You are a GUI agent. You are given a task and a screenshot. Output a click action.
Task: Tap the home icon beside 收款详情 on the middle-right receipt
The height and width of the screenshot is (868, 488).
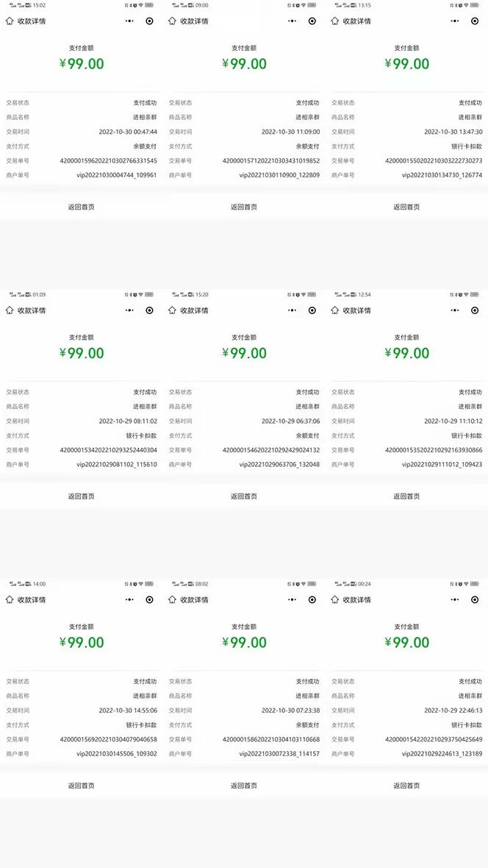click(x=335, y=310)
